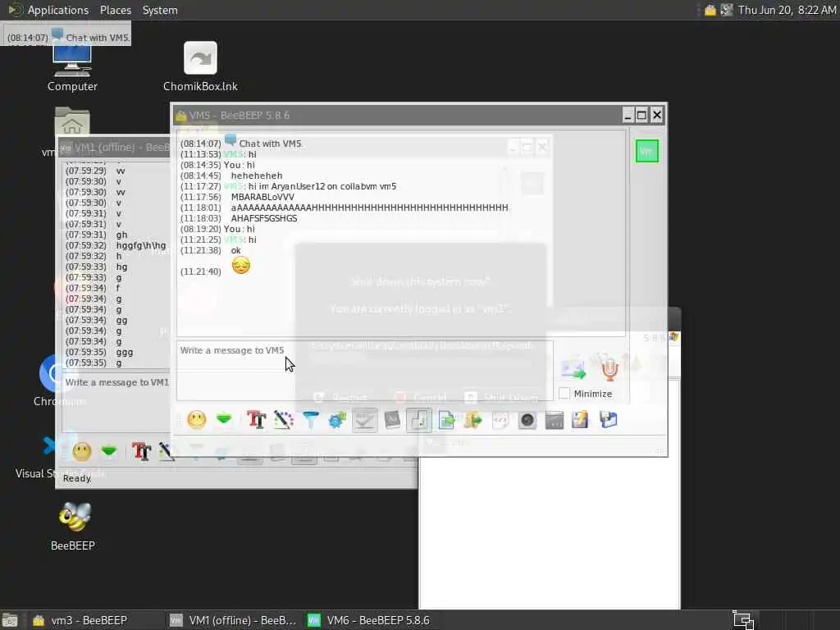Open chat settings gear icon in VM5 toolbar
Viewport: 840px width, 630px height.
(x=337, y=420)
